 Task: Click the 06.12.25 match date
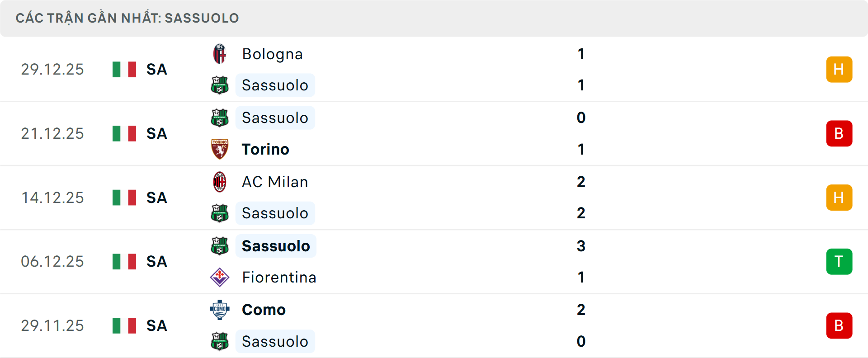pyautogui.click(x=52, y=261)
